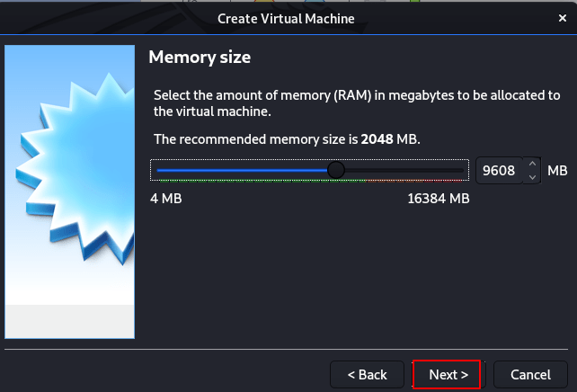Click the green tick marks under the slider
The image size is (577, 392).
(262, 181)
